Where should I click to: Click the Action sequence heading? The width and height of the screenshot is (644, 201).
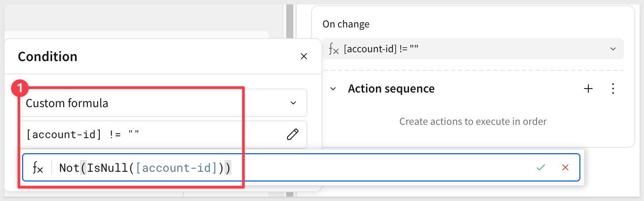pos(391,89)
